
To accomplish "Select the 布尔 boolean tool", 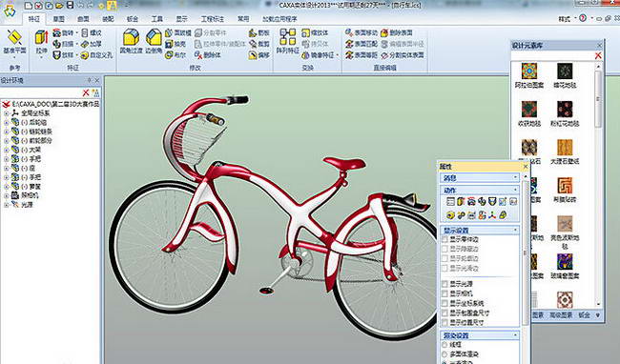I will pos(176,55).
